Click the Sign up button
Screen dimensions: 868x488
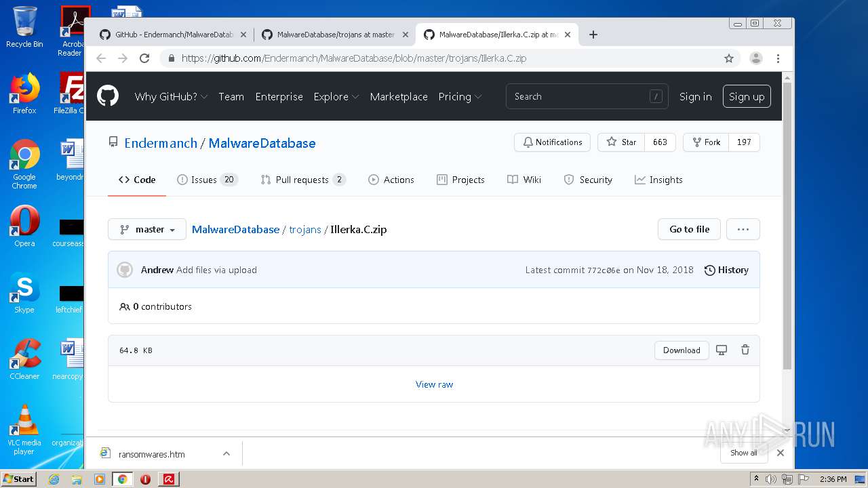(747, 96)
